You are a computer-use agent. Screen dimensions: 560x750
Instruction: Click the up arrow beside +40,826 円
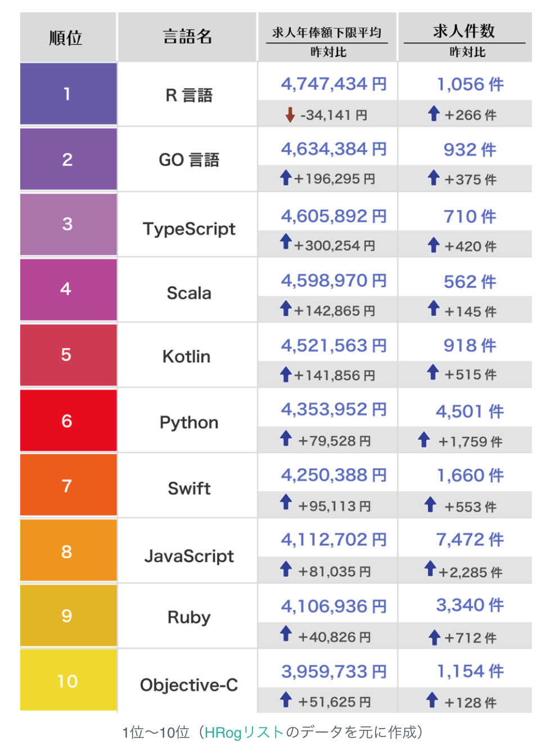tap(286, 634)
